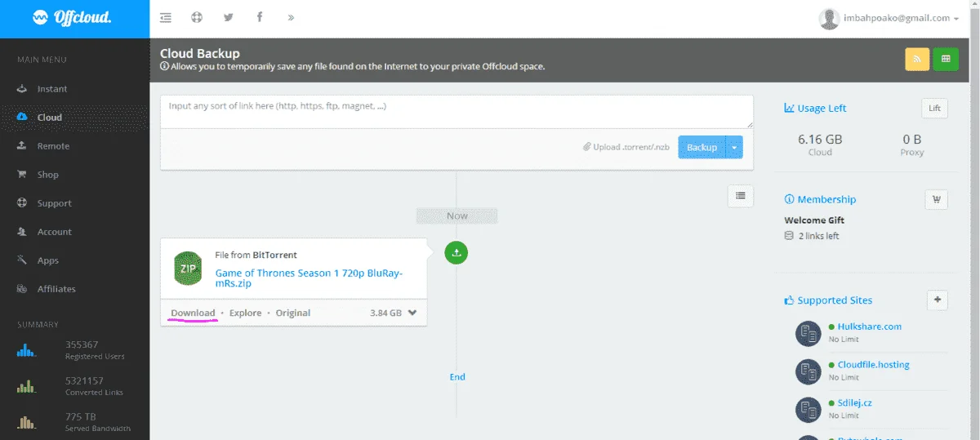The image size is (980, 440).
Task: Click the Explore link under the file
Action: point(245,313)
